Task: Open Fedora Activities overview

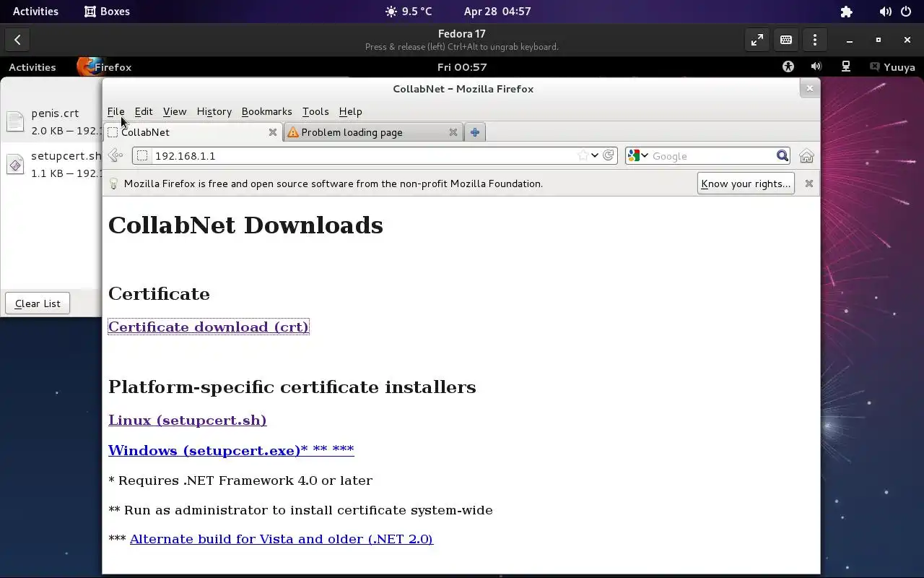Action: point(32,66)
